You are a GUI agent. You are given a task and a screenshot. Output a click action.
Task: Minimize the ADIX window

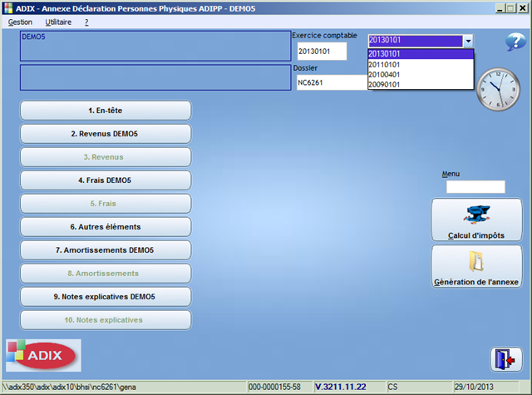[500, 8]
